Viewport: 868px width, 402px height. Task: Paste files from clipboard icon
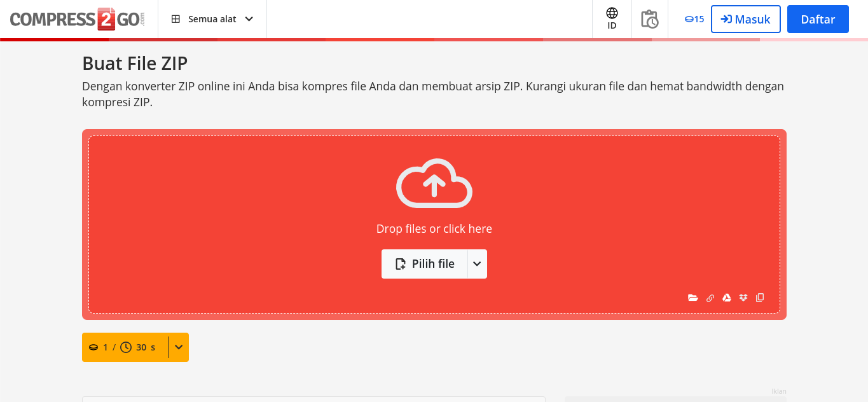761,298
